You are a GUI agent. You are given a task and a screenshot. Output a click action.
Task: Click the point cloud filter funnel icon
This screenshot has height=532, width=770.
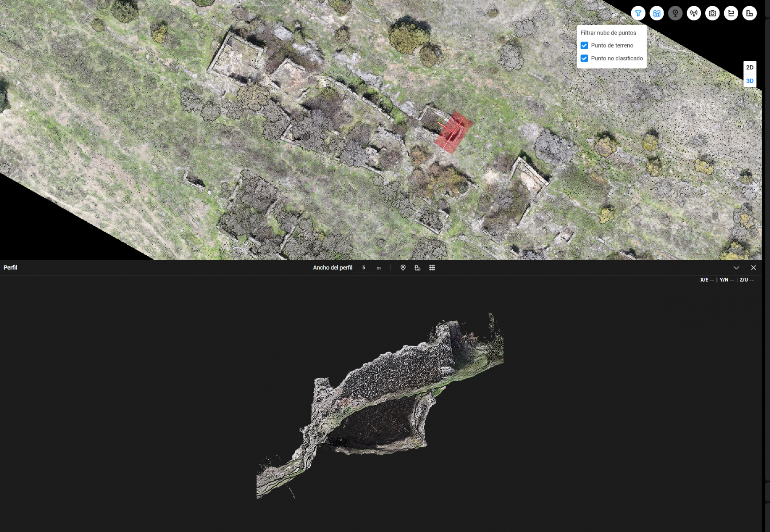638,13
